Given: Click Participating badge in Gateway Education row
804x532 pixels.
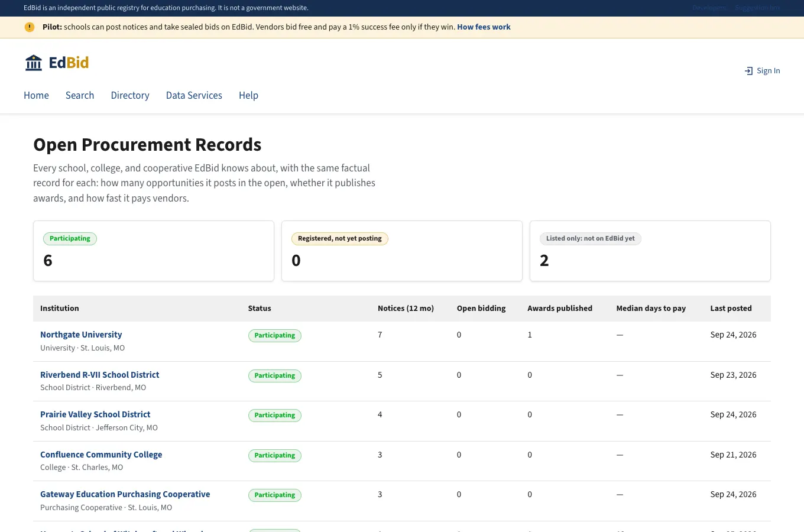Looking at the screenshot, I should click(275, 495).
